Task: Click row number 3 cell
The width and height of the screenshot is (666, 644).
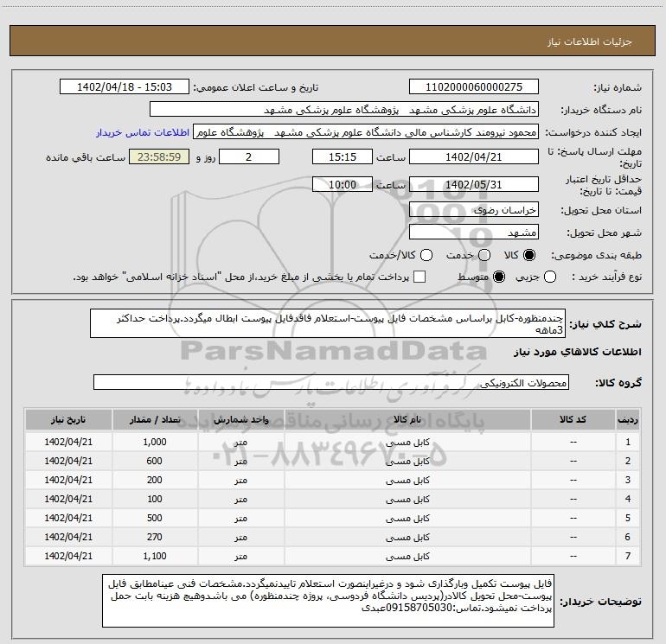Action: (x=628, y=480)
